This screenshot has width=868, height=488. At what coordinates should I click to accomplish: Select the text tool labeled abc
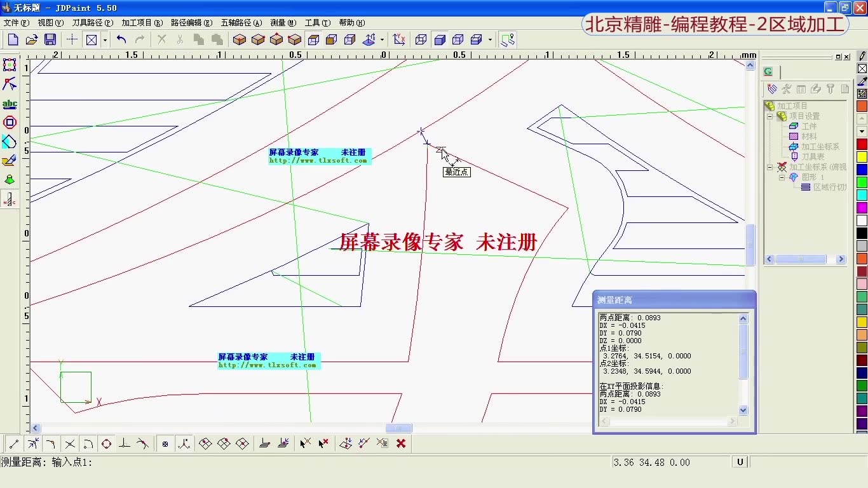pyautogui.click(x=10, y=104)
